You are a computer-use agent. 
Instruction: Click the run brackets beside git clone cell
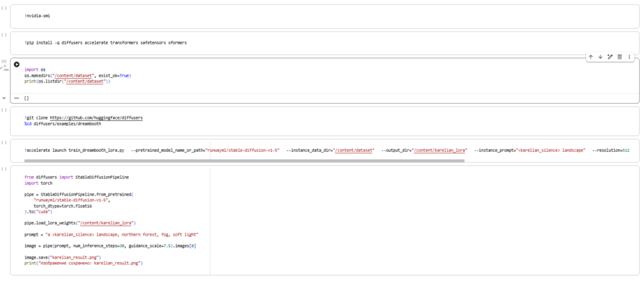click(x=4, y=110)
